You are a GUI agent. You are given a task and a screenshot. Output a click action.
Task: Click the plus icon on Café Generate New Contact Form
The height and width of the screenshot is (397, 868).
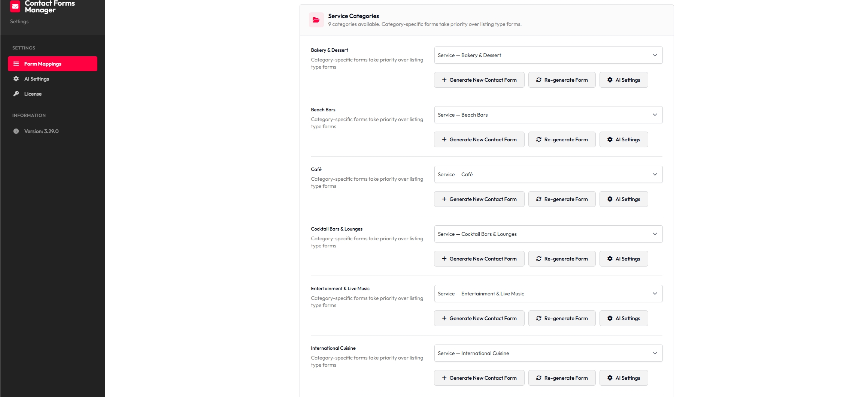click(444, 199)
